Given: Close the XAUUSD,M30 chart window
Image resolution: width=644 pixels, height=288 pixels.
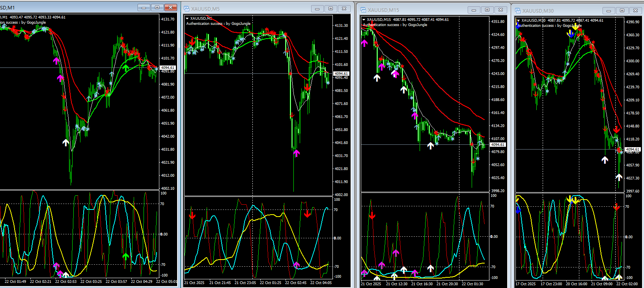Looking at the screenshot, I should pos(635,11).
